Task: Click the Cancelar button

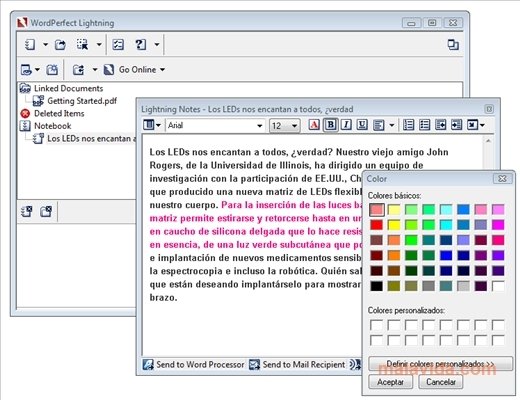Action: point(441,382)
